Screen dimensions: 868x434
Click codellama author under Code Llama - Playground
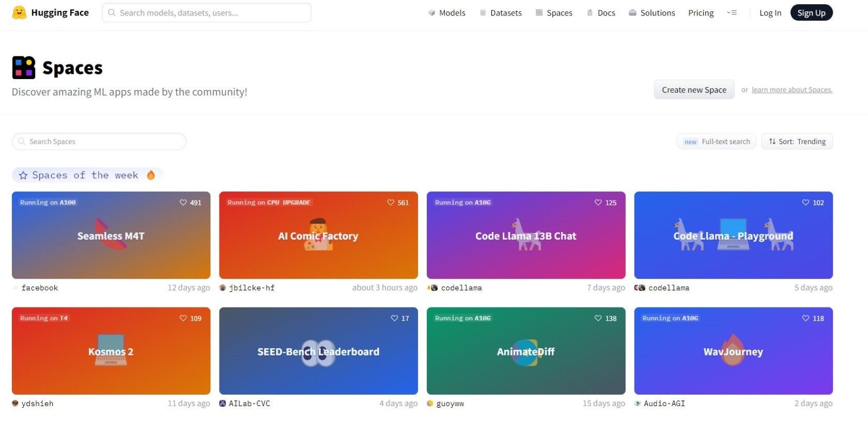click(x=669, y=288)
